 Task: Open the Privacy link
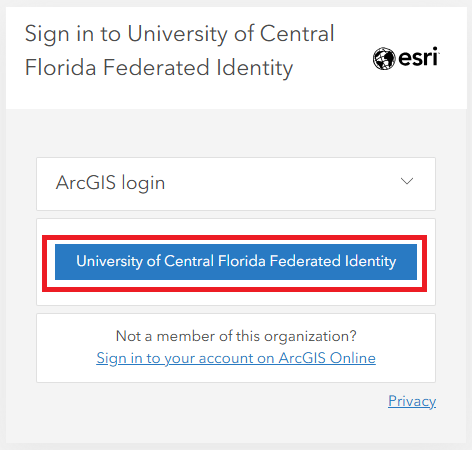tap(412, 401)
